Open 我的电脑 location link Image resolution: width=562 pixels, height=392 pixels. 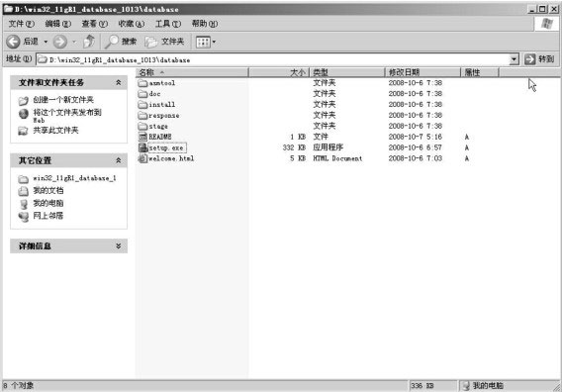tap(48, 203)
